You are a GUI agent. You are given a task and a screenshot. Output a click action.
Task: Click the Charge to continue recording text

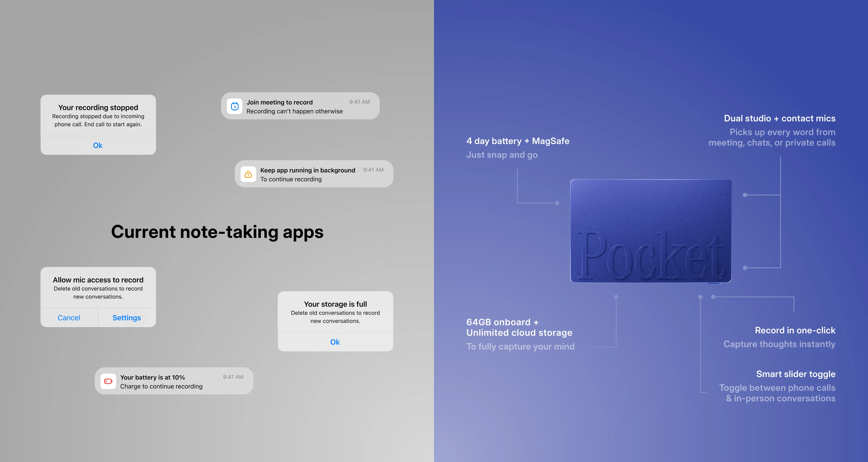(161, 387)
